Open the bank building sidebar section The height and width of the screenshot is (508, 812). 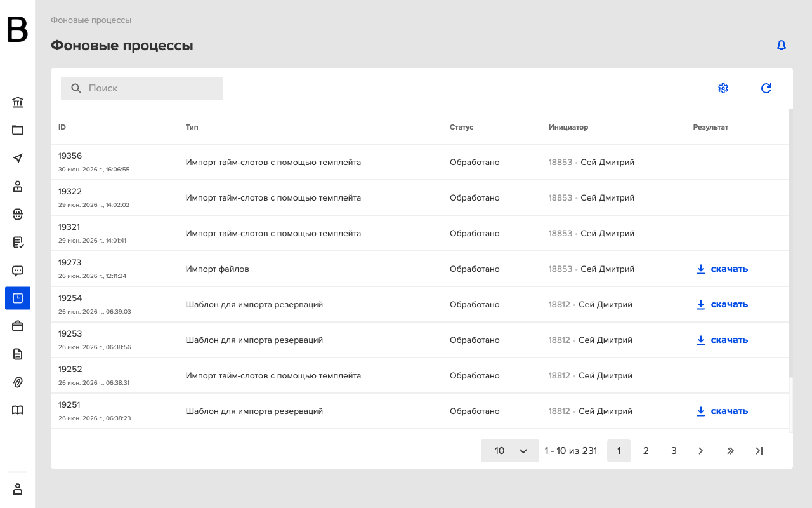tap(18, 102)
